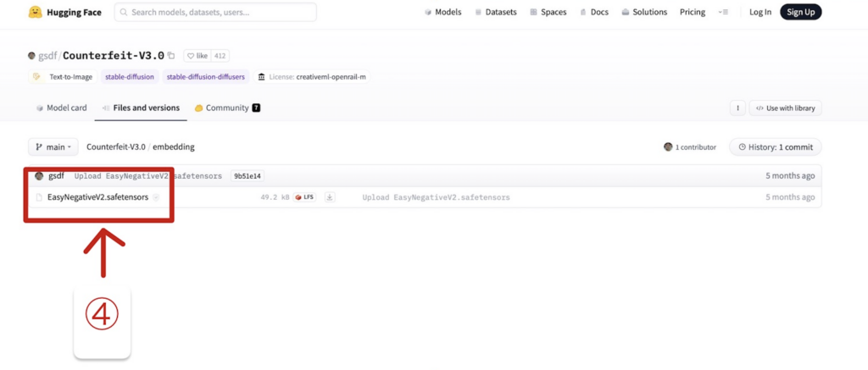Open the three-dot more options button
Image resolution: width=868 pixels, height=370 pixels.
coord(737,108)
